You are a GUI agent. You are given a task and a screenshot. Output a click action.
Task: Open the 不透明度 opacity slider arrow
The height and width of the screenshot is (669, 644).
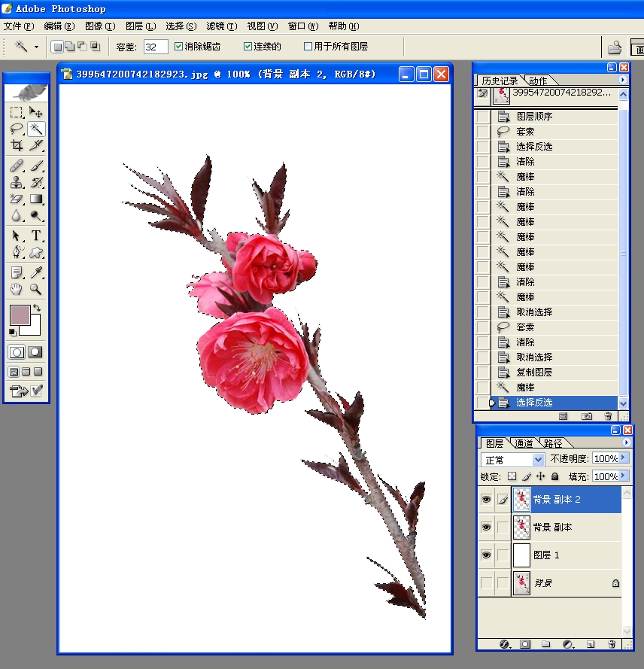point(622,458)
